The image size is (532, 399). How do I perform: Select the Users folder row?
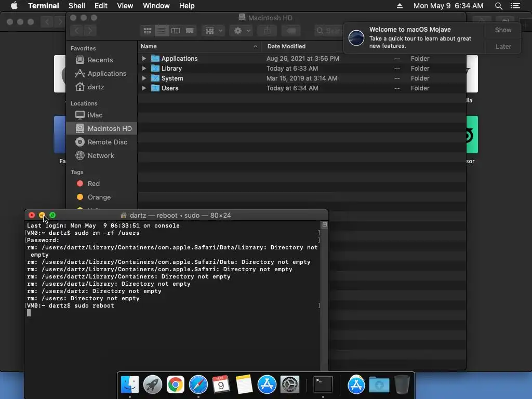point(301,88)
